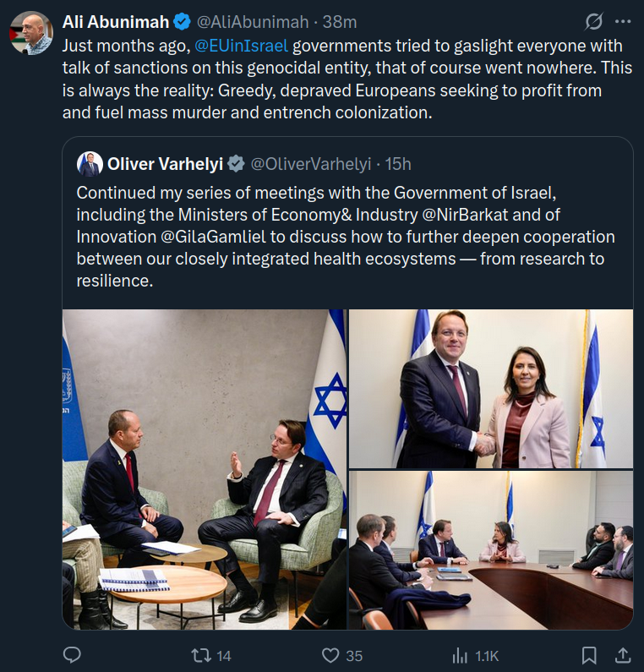
Task: View post analytics bar chart icon
Action: 461,655
